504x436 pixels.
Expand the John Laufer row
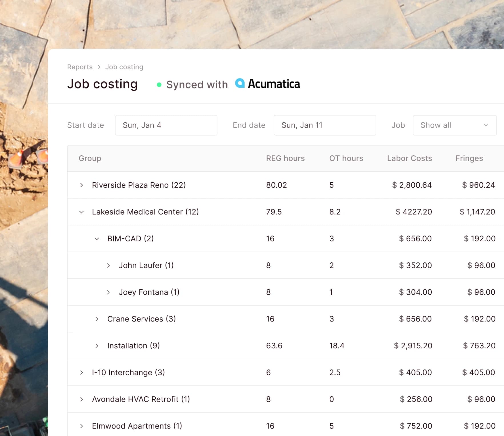tap(109, 265)
